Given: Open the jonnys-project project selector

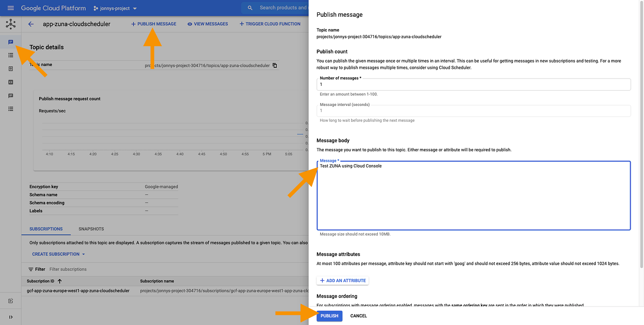Looking at the screenshot, I should click(x=115, y=8).
